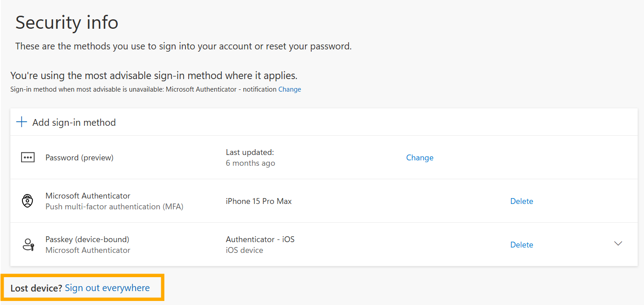
Task: Delete the Microsoft Authenticator method
Action: (x=521, y=201)
